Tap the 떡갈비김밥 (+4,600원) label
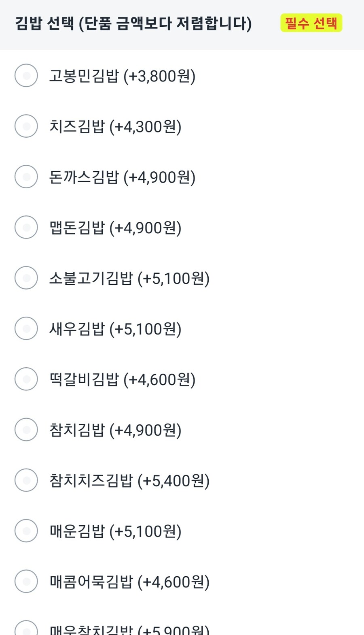Image resolution: width=364 pixels, height=635 pixels. pyautogui.click(x=122, y=380)
